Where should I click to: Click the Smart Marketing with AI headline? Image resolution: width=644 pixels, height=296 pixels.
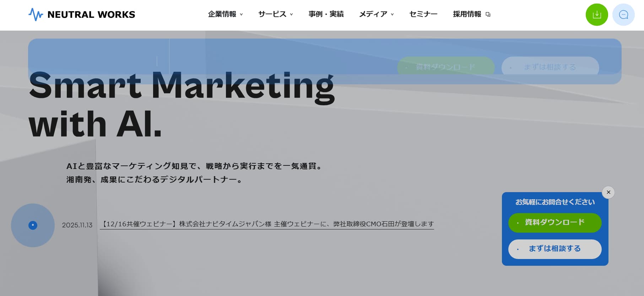point(182,104)
